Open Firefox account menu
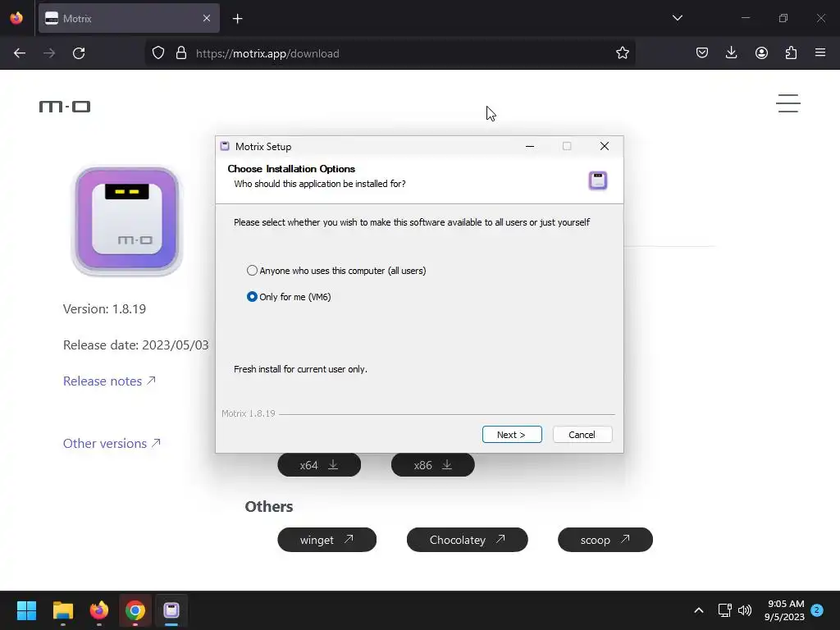The image size is (840, 630). 761,53
